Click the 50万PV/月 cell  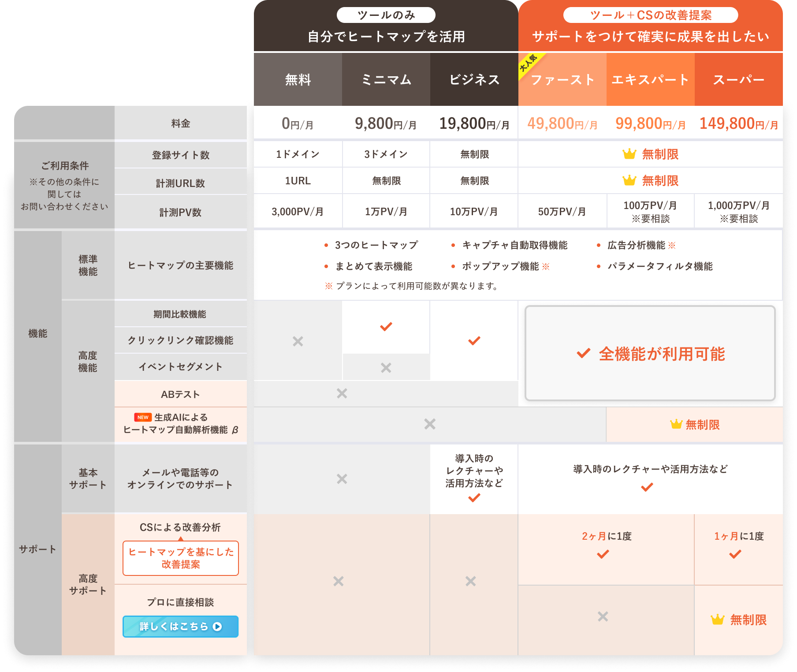(562, 212)
